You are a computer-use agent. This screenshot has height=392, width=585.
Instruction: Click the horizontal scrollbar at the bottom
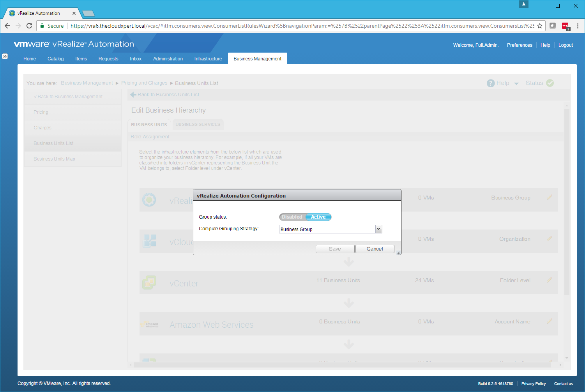click(x=342, y=365)
